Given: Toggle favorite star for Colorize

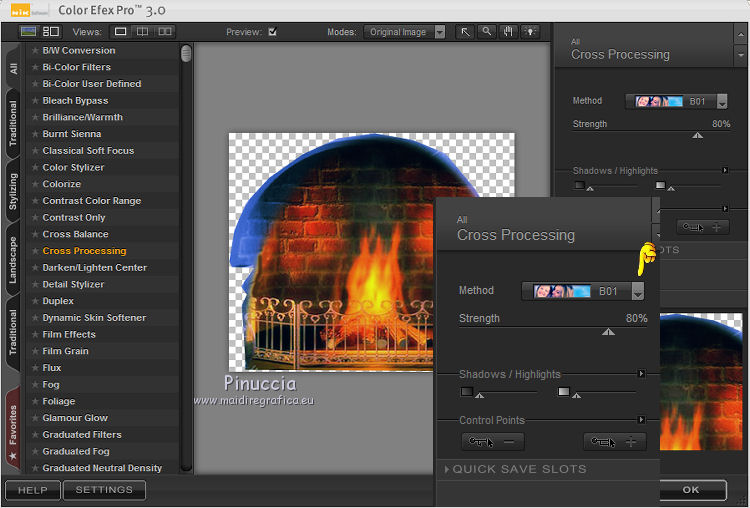Looking at the screenshot, I should tap(35, 184).
